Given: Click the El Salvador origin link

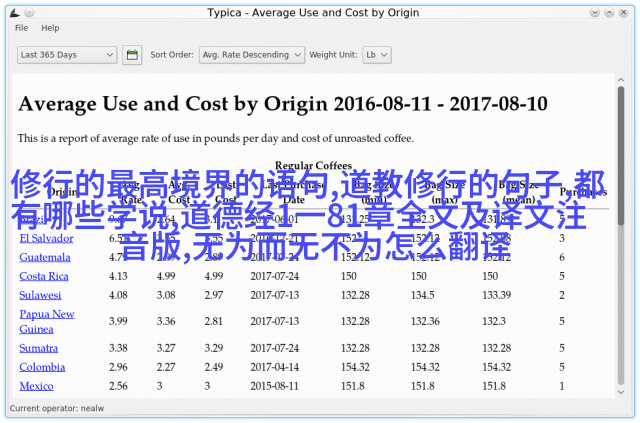Looking at the screenshot, I should pyautogui.click(x=46, y=239).
